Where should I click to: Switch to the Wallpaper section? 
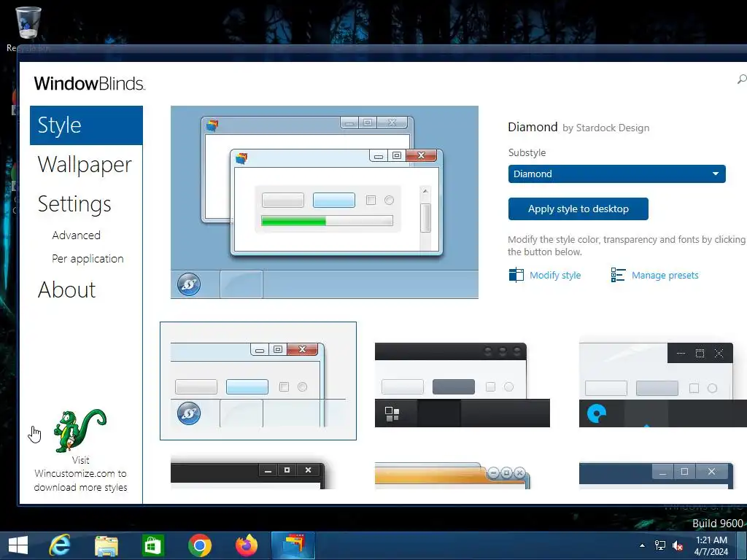click(x=85, y=165)
